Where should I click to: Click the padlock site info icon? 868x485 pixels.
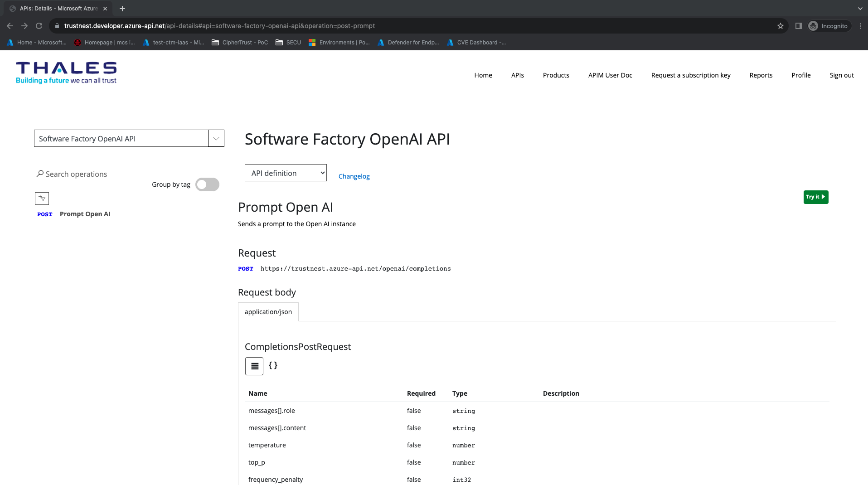tap(57, 26)
